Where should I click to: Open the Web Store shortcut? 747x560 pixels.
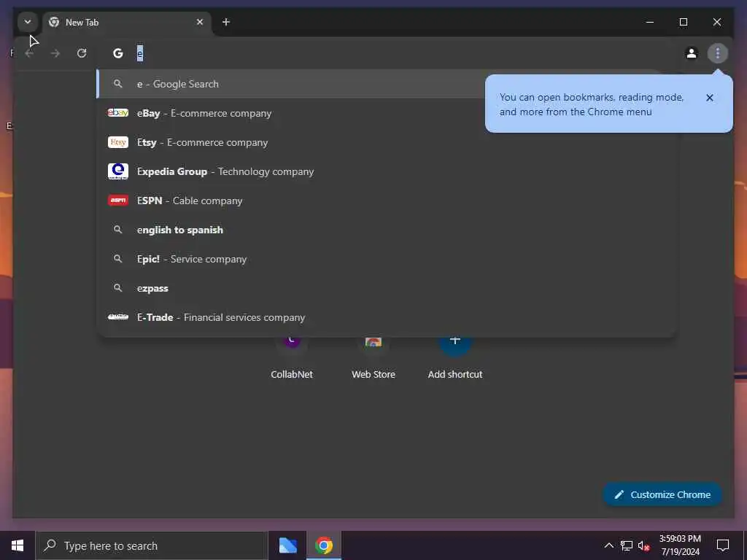(373, 357)
